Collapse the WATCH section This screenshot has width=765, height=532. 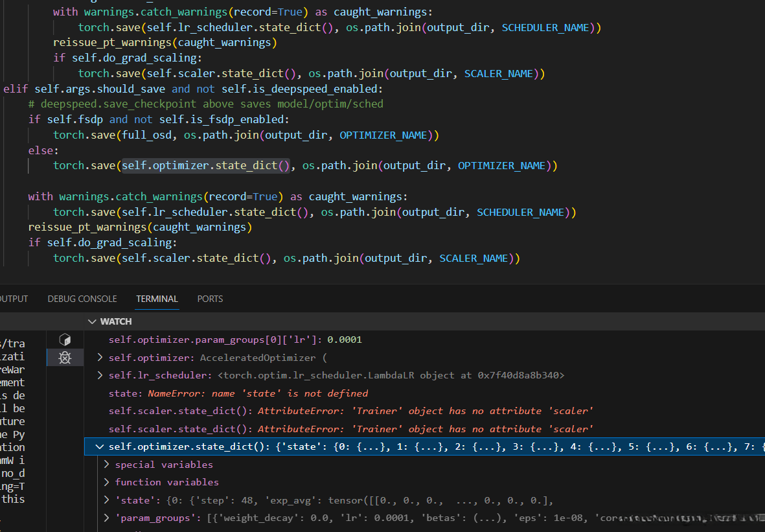(x=92, y=321)
